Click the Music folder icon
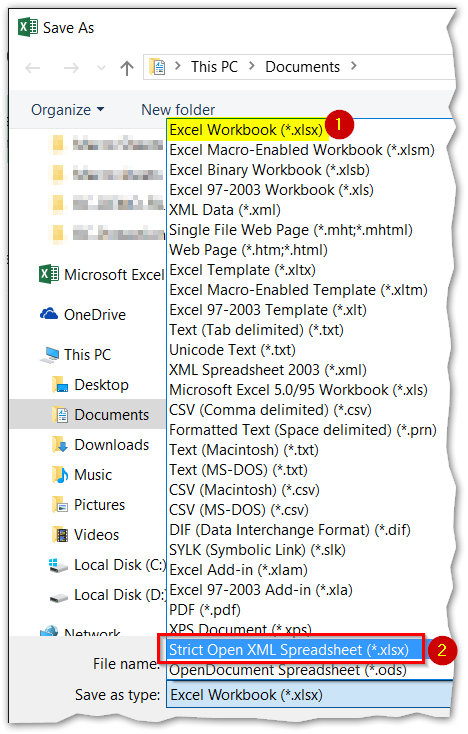The height and width of the screenshot is (734, 468). coord(60,475)
